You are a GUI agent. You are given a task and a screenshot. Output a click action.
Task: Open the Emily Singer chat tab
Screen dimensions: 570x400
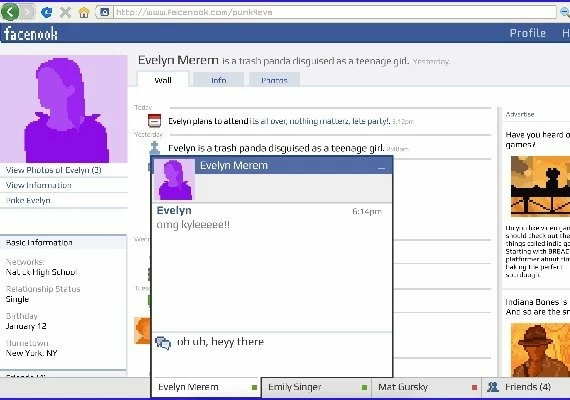click(316, 387)
